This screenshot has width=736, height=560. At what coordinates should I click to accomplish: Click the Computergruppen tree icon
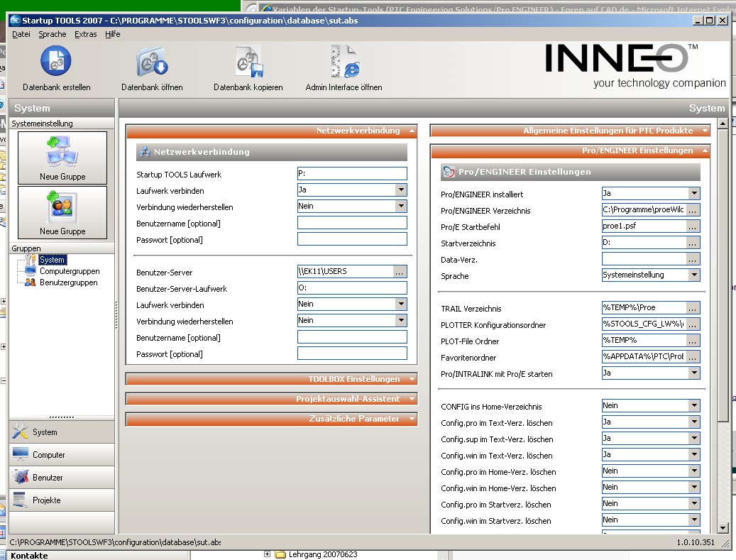point(31,271)
